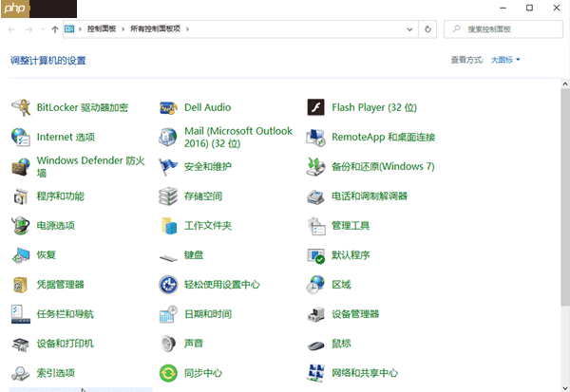
Task: Open 备份和还原(Windows 7) icon
Action: point(316,167)
